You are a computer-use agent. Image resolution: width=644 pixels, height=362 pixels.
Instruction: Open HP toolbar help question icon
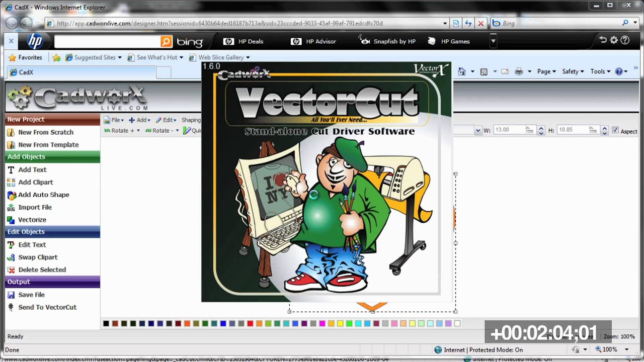click(625, 40)
